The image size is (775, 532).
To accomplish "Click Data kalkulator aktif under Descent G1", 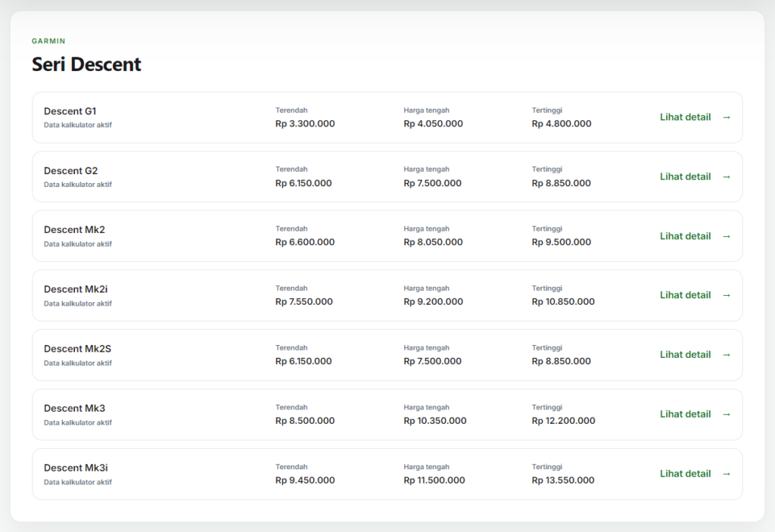I will (x=78, y=125).
